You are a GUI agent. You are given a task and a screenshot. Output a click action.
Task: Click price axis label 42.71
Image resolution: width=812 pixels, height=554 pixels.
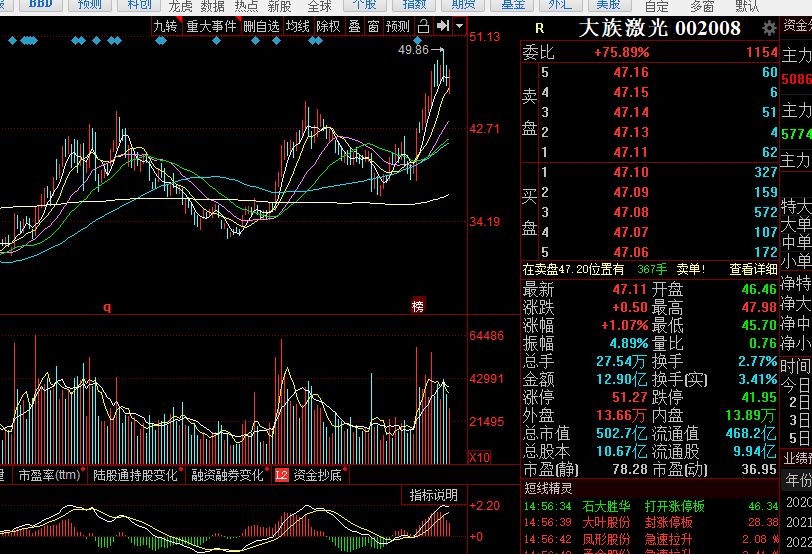485,128
